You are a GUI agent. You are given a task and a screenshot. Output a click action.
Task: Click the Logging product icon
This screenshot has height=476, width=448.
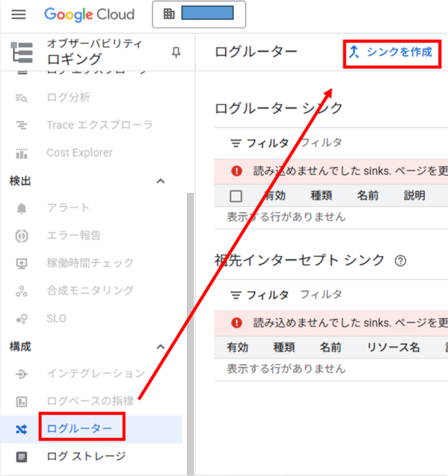point(22,53)
